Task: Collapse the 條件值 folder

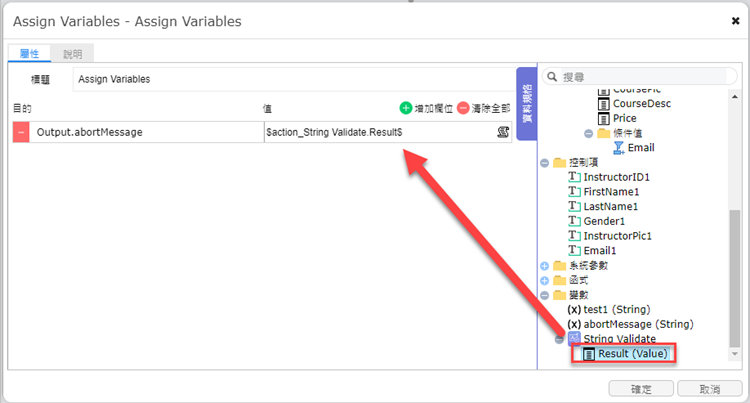Action: (589, 133)
